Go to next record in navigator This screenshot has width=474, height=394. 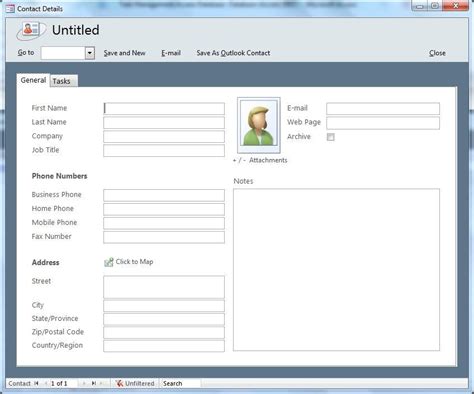click(84, 383)
